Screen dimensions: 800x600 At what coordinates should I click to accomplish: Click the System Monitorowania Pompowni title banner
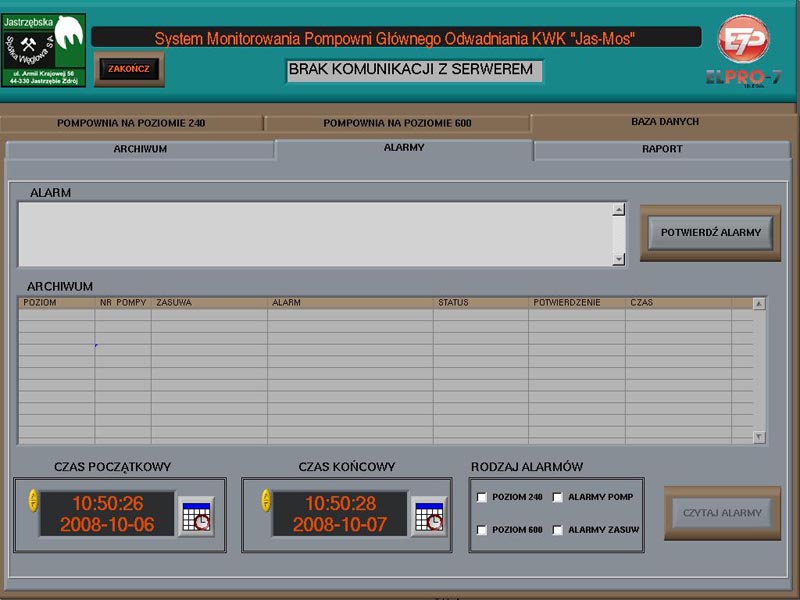396,37
